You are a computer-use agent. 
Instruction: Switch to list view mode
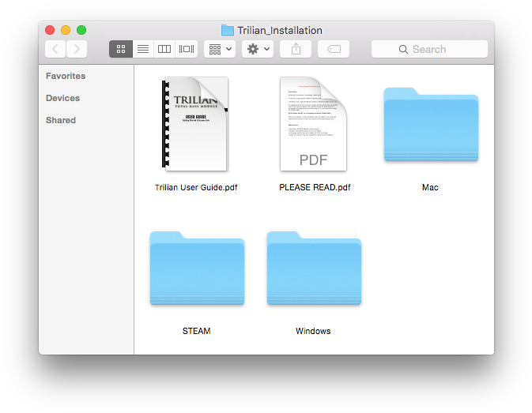pyautogui.click(x=143, y=49)
